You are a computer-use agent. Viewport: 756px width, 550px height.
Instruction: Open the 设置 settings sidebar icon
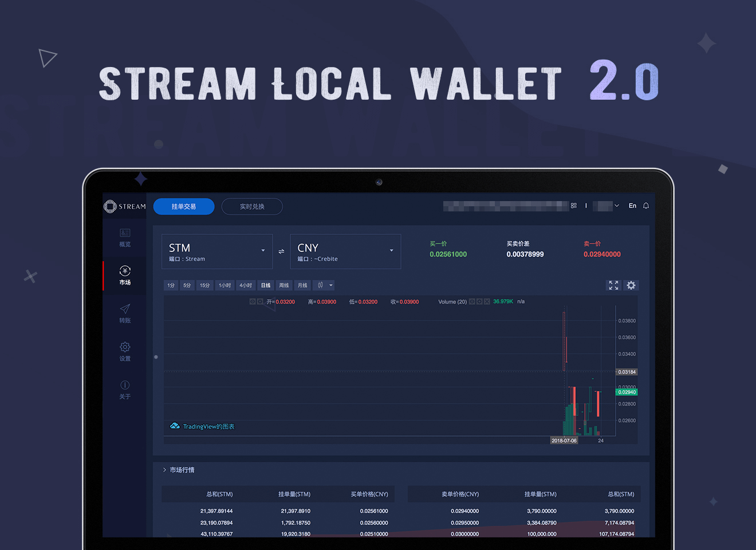click(125, 347)
